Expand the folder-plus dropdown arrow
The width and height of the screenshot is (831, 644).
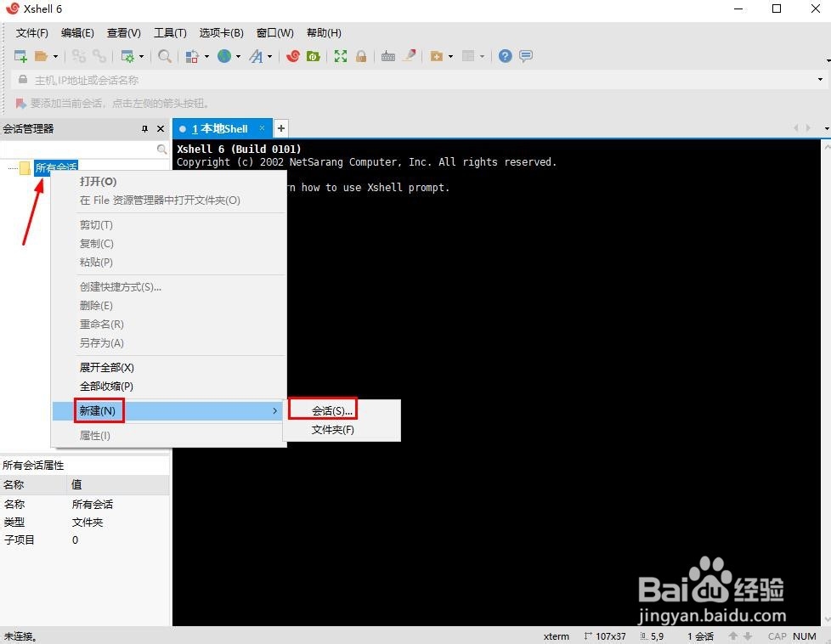[451, 56]
